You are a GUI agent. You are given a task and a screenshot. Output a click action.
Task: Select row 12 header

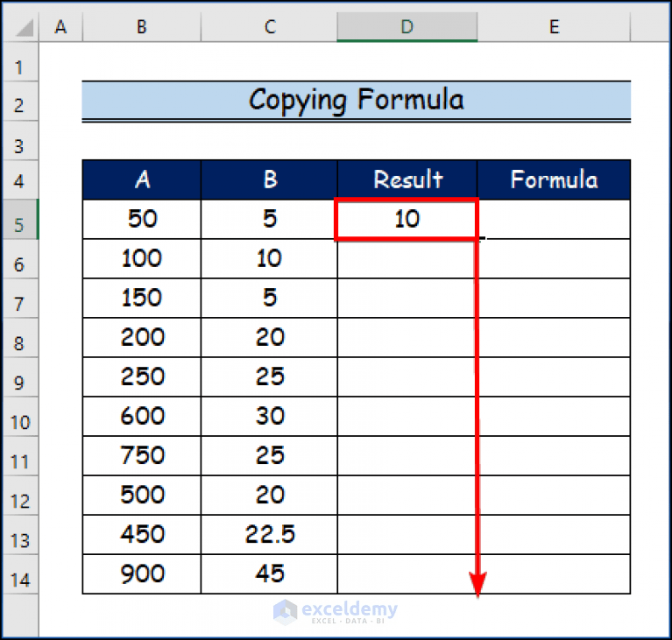point(20,496)
